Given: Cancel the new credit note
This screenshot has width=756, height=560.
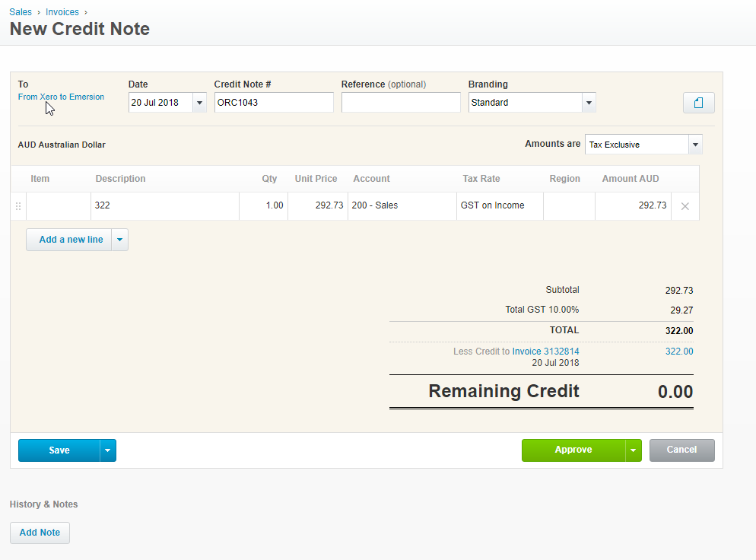Looking at the screenshot, I should tap(681, 450).
